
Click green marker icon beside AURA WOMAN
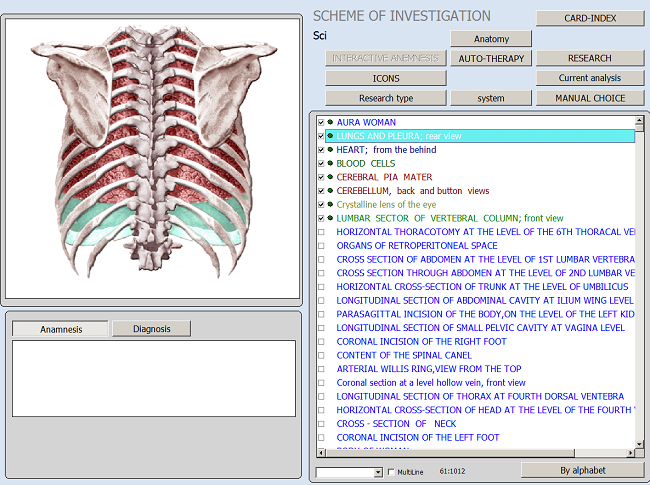pos(330,122)
